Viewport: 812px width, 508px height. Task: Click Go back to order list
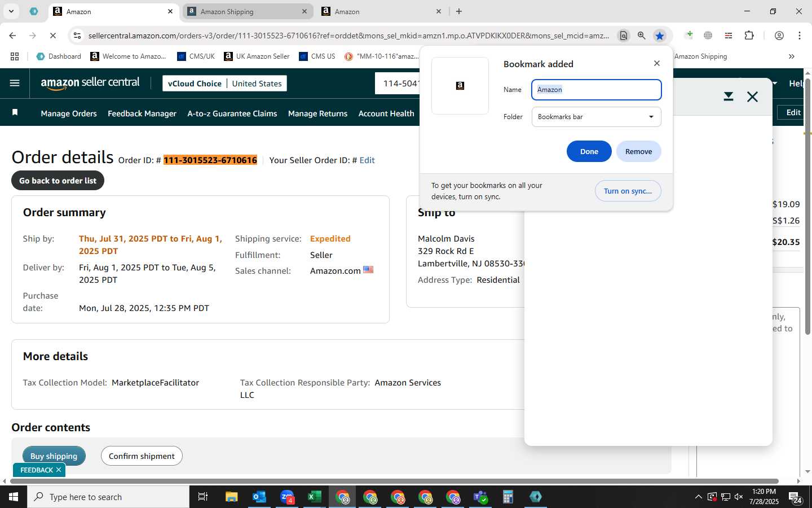[x=58, y=181]
